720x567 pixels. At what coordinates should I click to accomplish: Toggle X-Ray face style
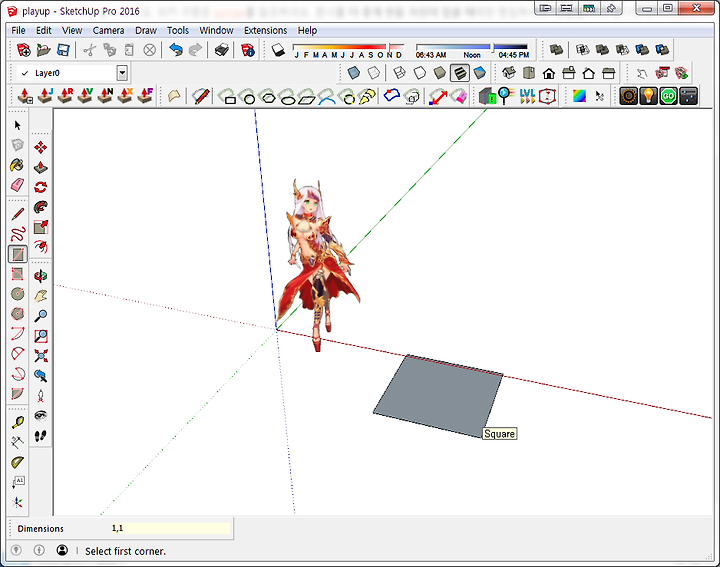[354, 73]
